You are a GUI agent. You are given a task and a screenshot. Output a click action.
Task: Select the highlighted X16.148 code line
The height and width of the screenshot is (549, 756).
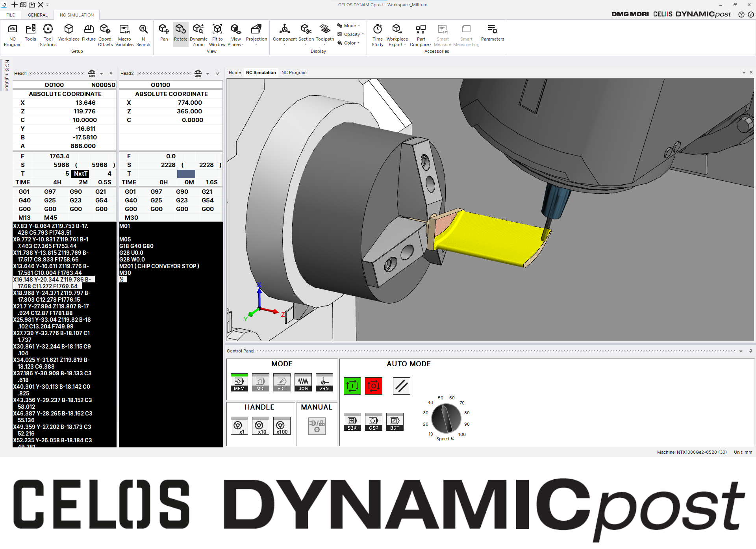(x=54, y=283)
